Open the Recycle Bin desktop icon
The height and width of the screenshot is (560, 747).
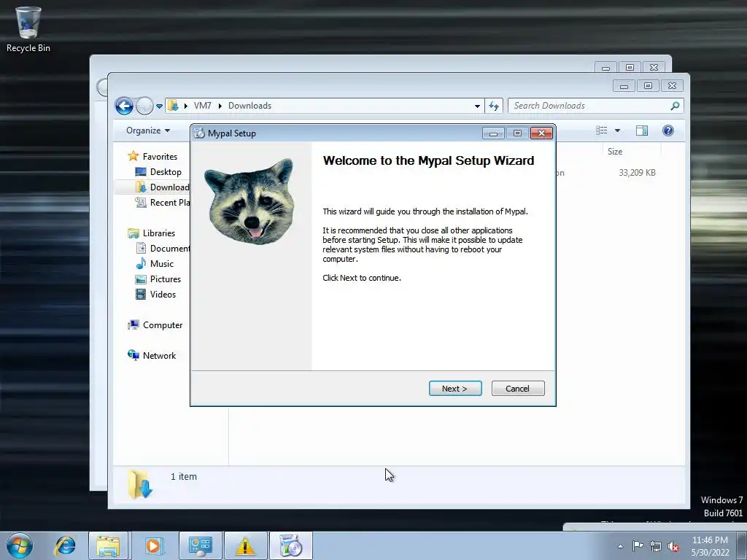[x=28, y=28]
